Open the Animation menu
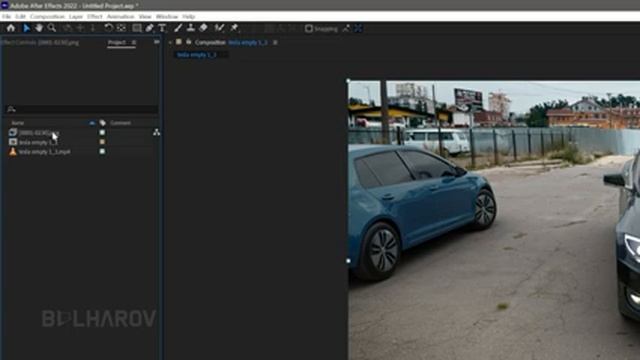Viewport: 640px width, 360px height. 120,17
